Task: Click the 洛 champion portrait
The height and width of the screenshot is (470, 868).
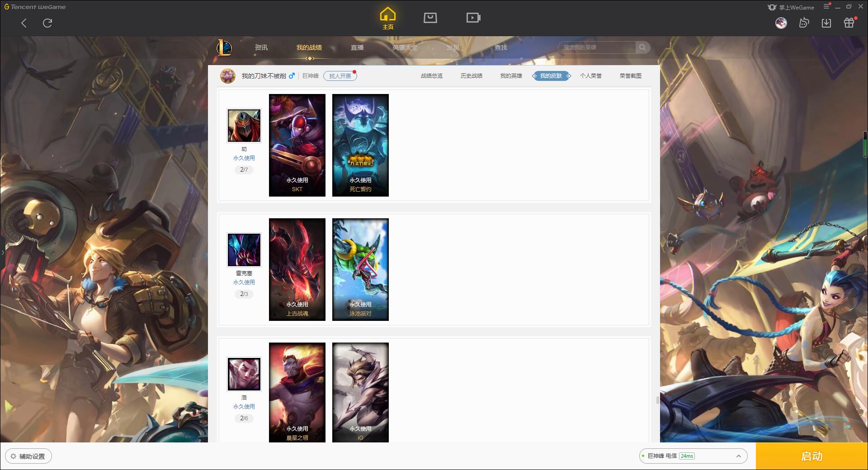Action: click(244, 374)
